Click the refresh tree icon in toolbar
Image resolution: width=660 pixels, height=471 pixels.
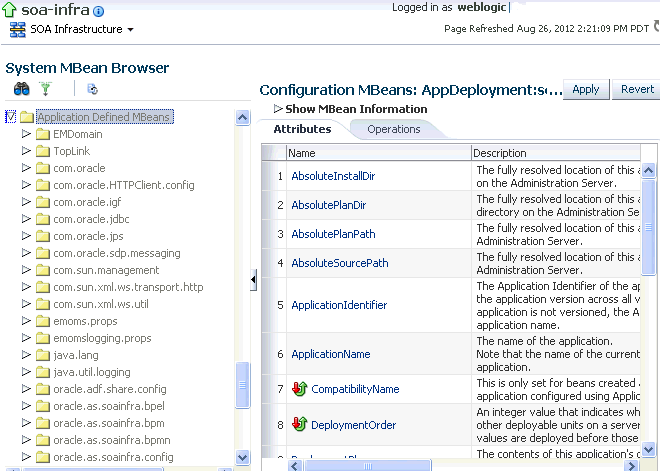[x=93, y=89]
